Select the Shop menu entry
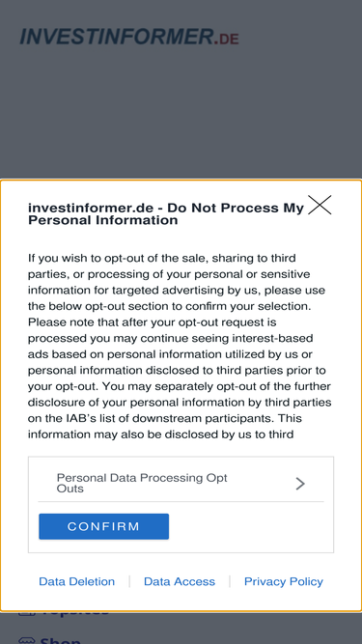This screenshot has width=362, height=644. tap(60, 641)
